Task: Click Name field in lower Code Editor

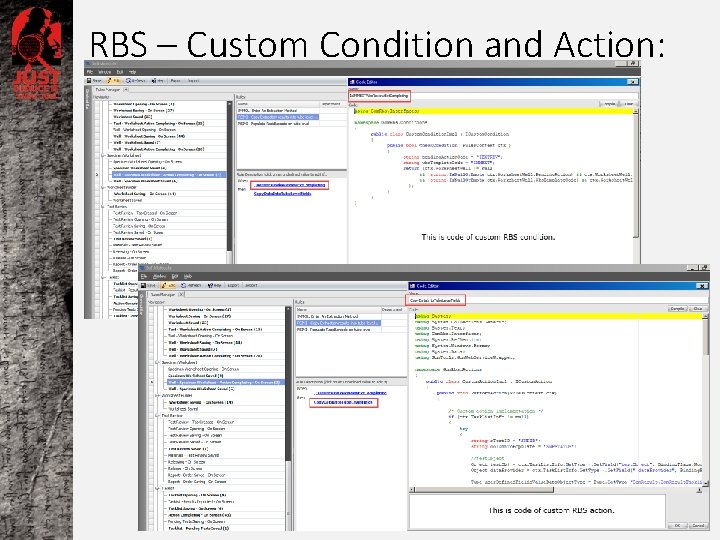Action: (x=557, y=300)
